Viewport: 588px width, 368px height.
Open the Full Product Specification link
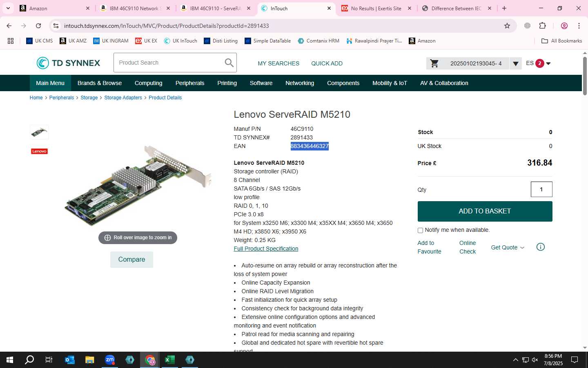click(266, 249)
